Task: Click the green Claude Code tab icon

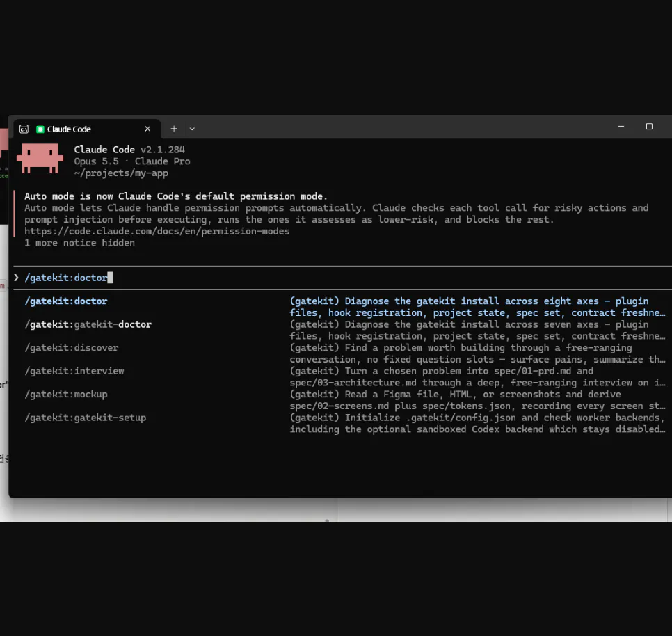Action: click(x=40, y=129)
